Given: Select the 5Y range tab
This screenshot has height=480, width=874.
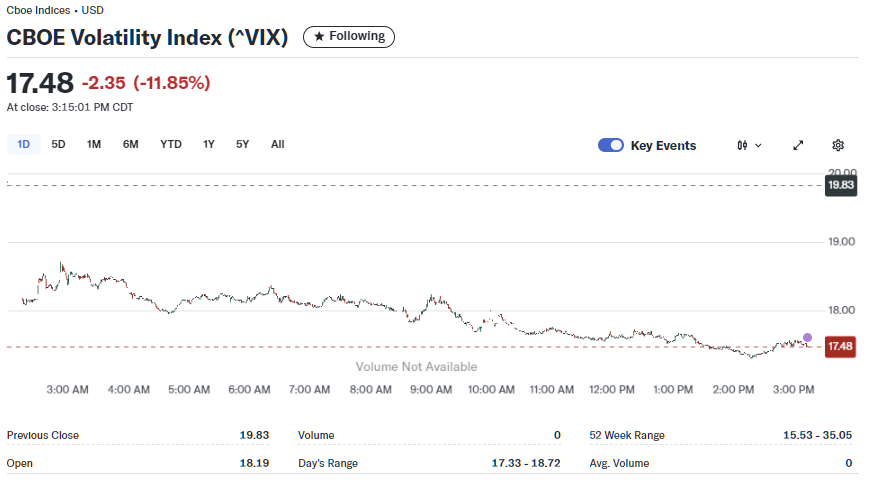Looking at the screenshot, I should (x=242, y=144).
